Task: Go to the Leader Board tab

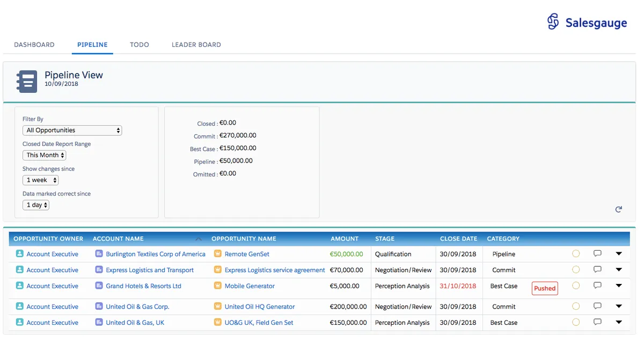Action: pyautogui.click(x=196, y=45)
